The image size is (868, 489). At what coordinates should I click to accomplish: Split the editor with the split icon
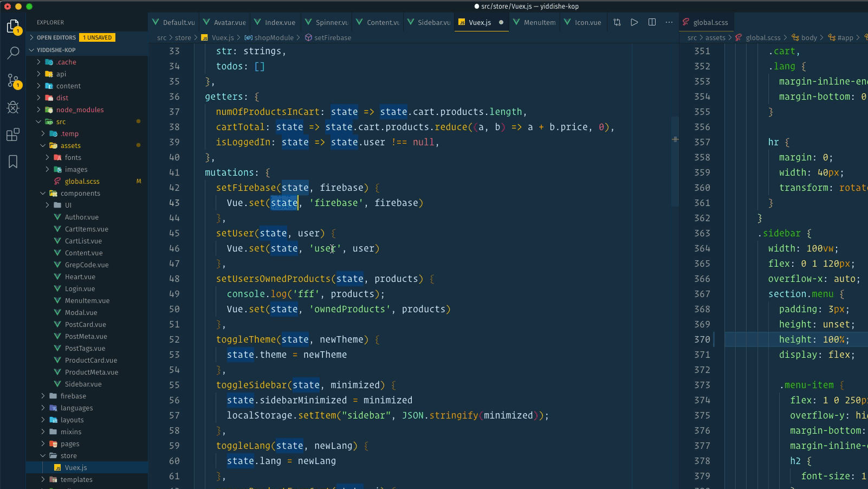[x=651, y=22]
